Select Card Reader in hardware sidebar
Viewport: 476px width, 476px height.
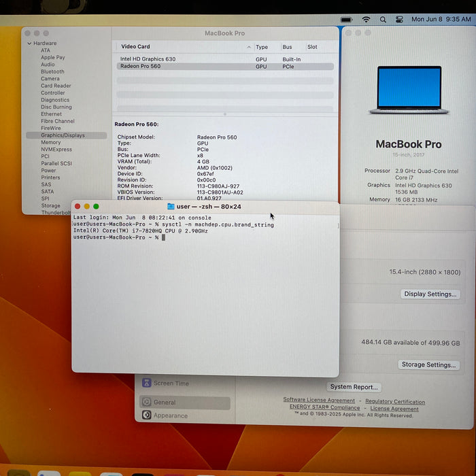pyautogui.click(x=56, y=86)
